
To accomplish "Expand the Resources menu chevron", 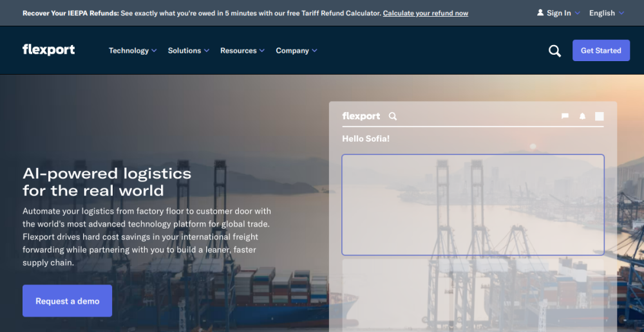I will click(262, 50).
